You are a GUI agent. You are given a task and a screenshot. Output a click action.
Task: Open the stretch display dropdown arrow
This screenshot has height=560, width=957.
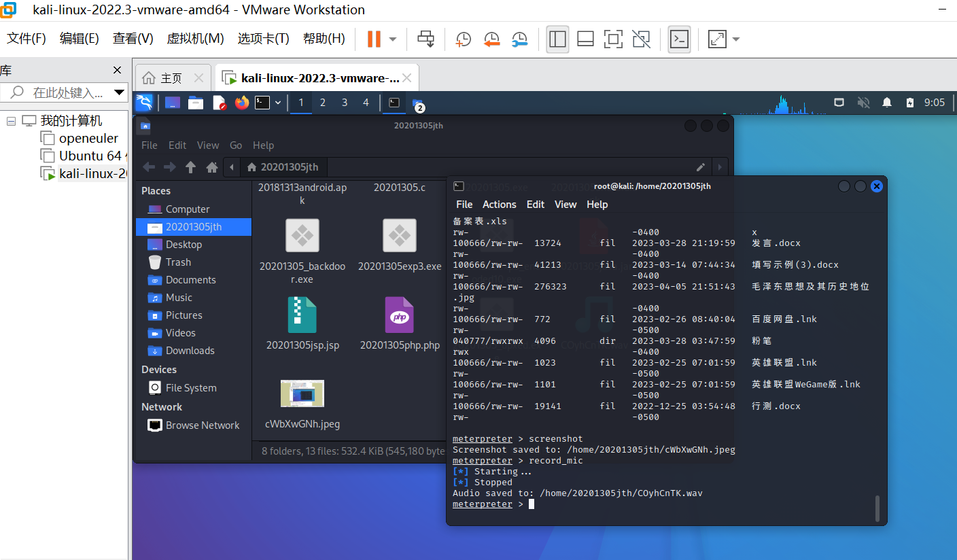[x=736, y=39]
